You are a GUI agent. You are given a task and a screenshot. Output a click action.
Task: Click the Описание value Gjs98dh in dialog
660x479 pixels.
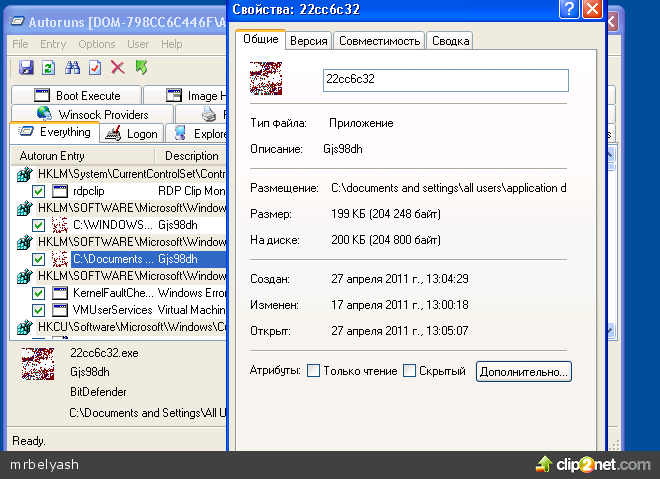[x=343, y=149]
